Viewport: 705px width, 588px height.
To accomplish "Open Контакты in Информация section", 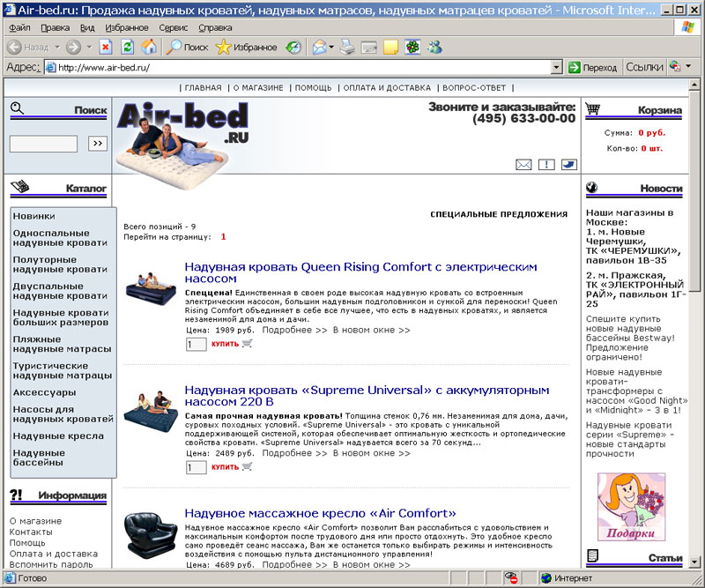I will (31, 532).
